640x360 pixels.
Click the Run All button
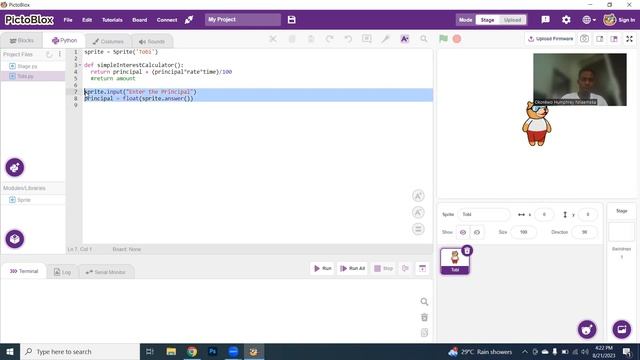[x=353, y=268]
